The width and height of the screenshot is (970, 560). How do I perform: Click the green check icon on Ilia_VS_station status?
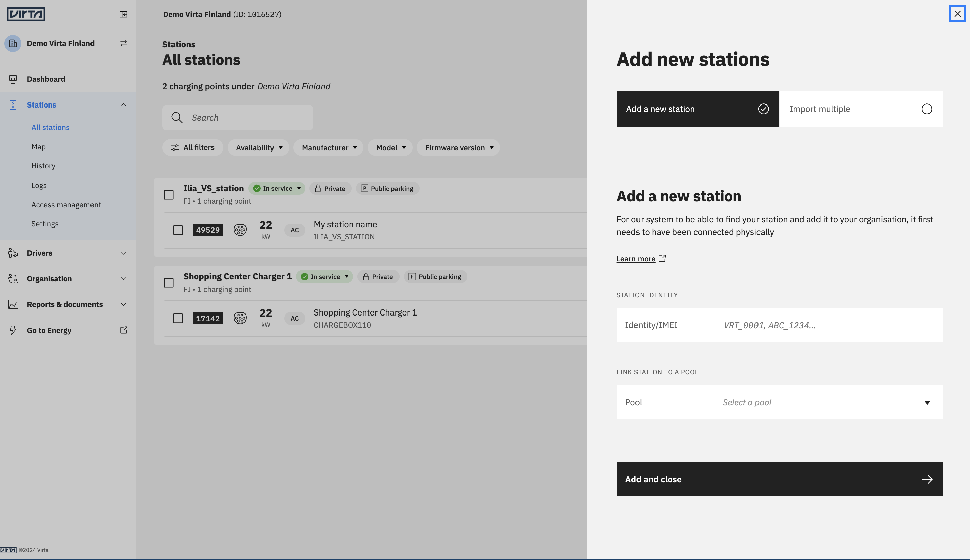pyautogui.click(x=257, y=189)
